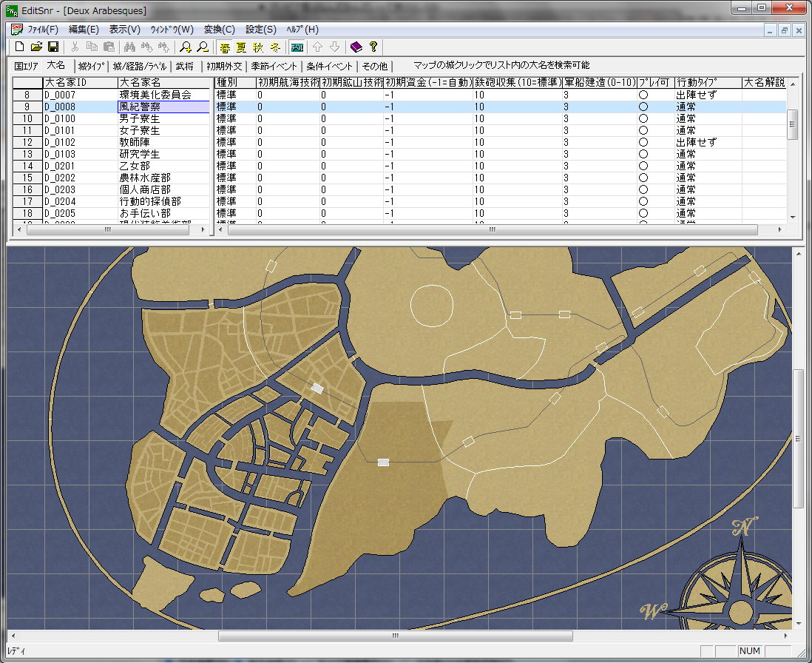Toggle playable circle for 環境美化委員会 row
Image resolution: width=812 pixels, height=663 pixels.
click(643, 95)
